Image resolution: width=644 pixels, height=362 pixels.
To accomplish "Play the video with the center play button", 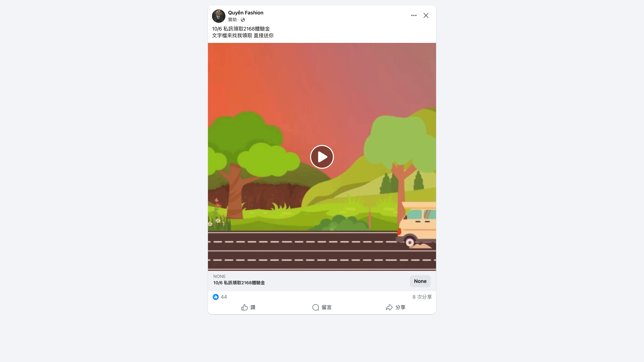I will point(322,157).
